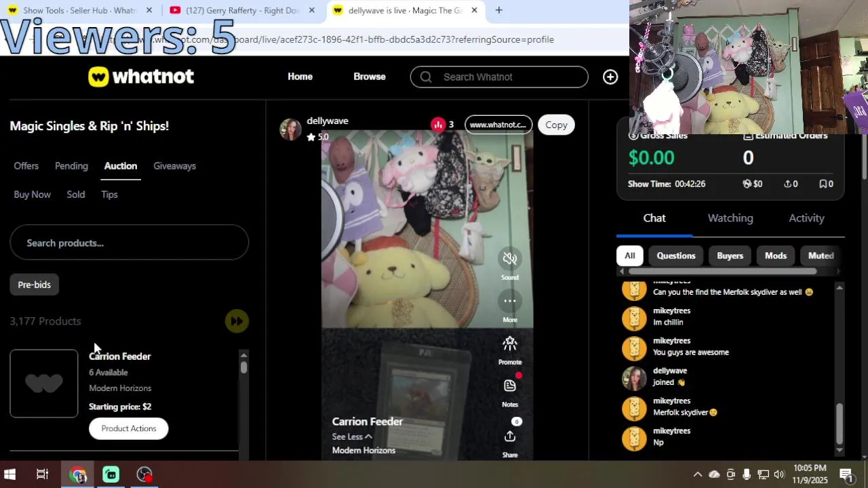The width and height of the screenshot is (868, 488).
Task: Click the Whatnot logo
Action: tap(141, 77)
